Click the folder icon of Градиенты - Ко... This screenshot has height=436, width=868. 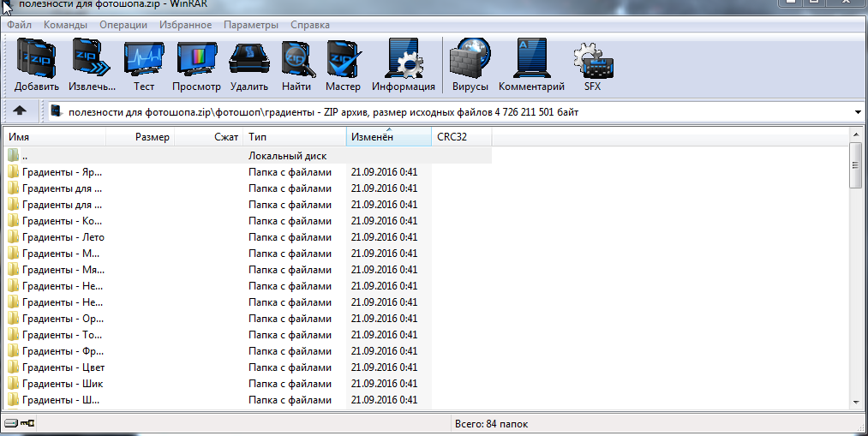tap(14, 221)
